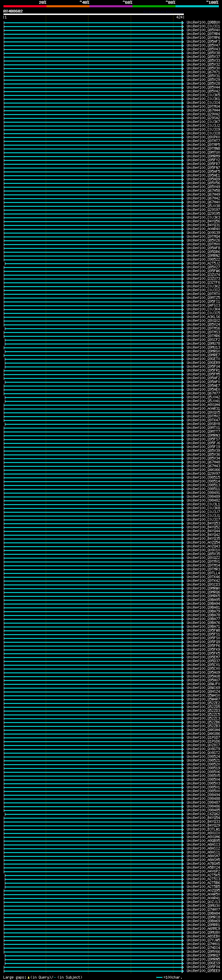222x980 pixels.
Task: Open hit label UniRef100_C0J3I4
Action: (203, 103)
